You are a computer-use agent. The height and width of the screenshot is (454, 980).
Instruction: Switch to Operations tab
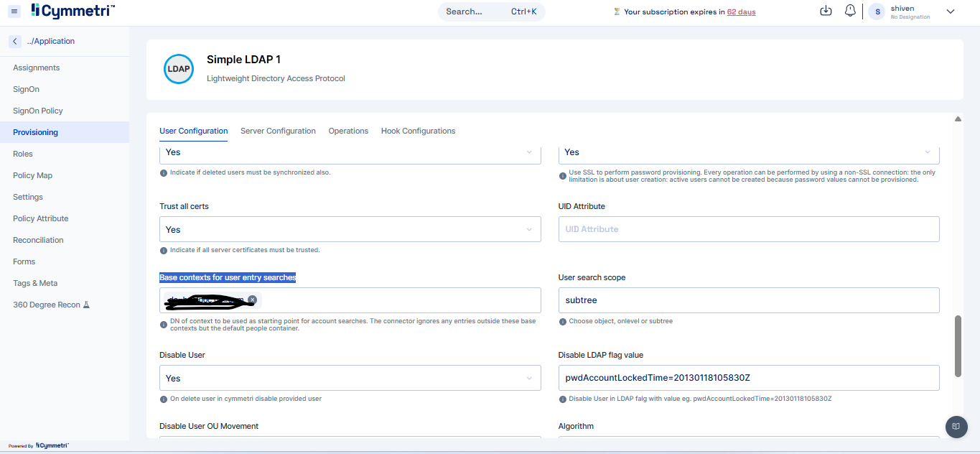click(x=348, y=131)
